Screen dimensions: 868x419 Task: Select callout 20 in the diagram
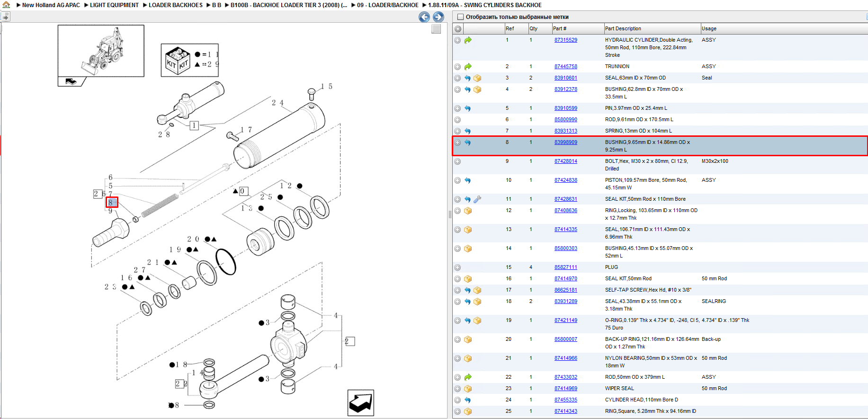pos(193,240)
